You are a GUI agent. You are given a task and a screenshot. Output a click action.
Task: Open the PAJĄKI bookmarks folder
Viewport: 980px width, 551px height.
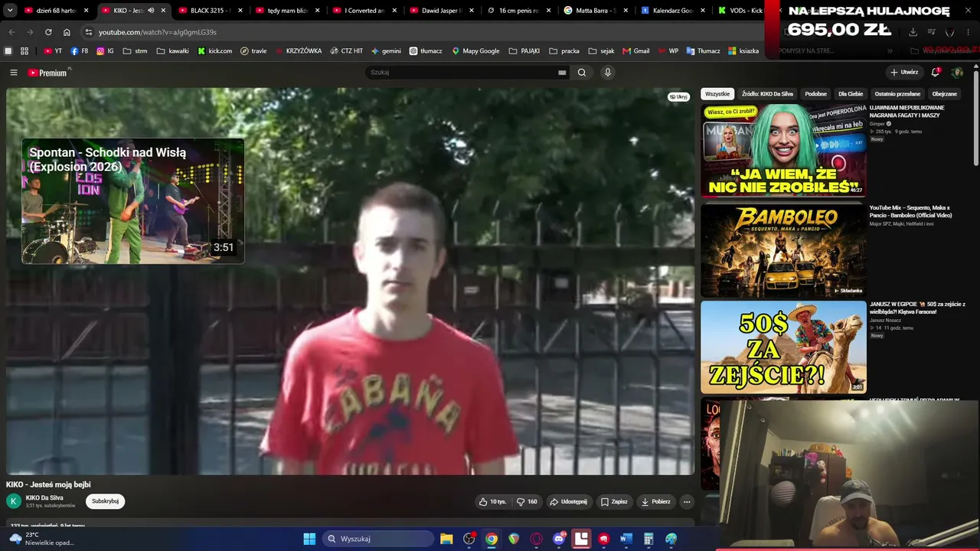[524, 51]
